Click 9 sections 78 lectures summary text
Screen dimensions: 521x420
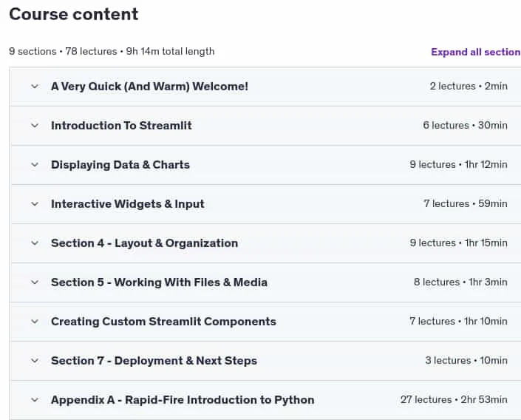[x=112, y=52]
